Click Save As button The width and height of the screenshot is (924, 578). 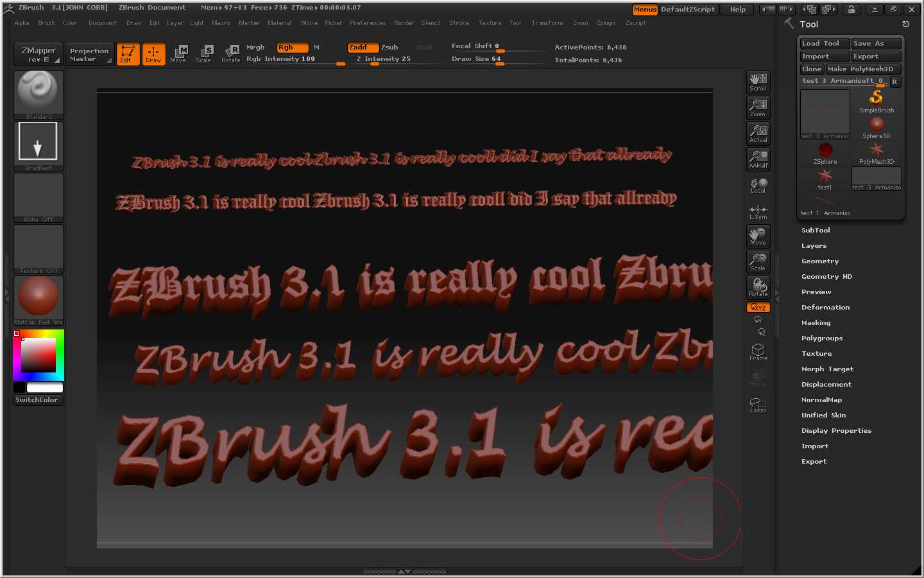pos(876,44)
